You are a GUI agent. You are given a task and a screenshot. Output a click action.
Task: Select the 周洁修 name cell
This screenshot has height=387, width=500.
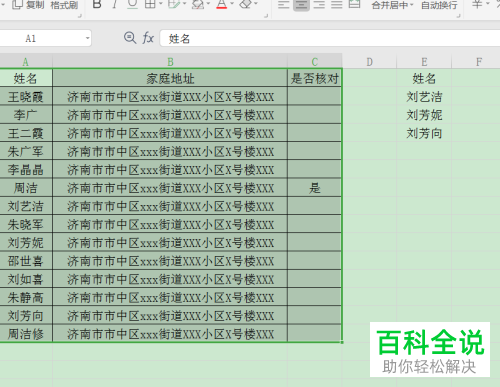click(26, 334)
